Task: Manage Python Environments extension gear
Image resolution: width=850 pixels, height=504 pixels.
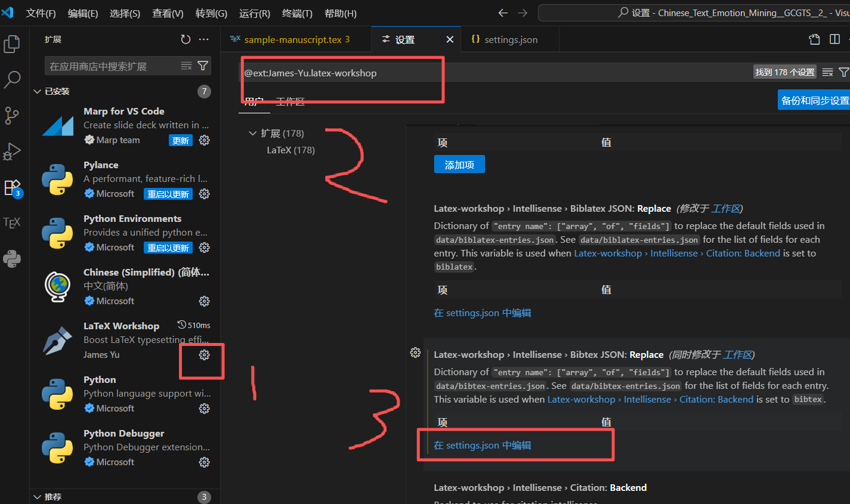Action: [204, 248]
